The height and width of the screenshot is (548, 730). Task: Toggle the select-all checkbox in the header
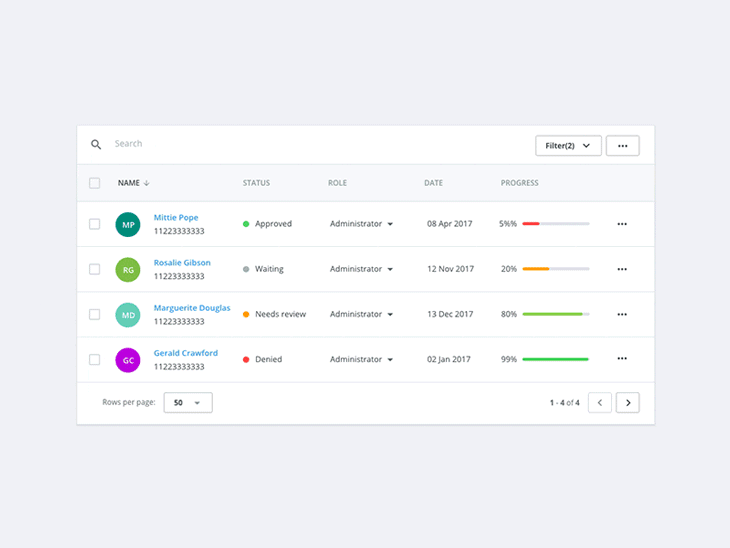click(x=95, y=183)
